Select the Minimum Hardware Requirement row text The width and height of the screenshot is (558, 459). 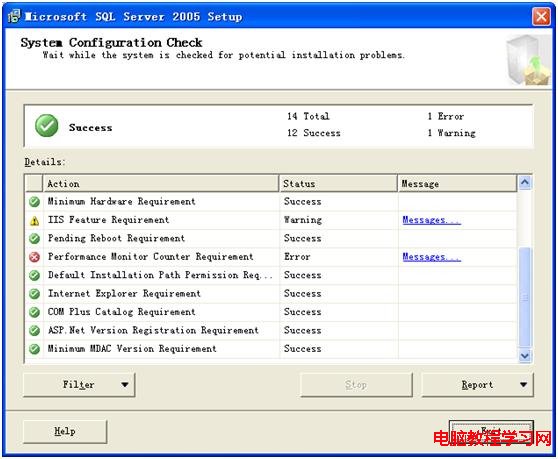pyautogui.click(x=122, y=202)
